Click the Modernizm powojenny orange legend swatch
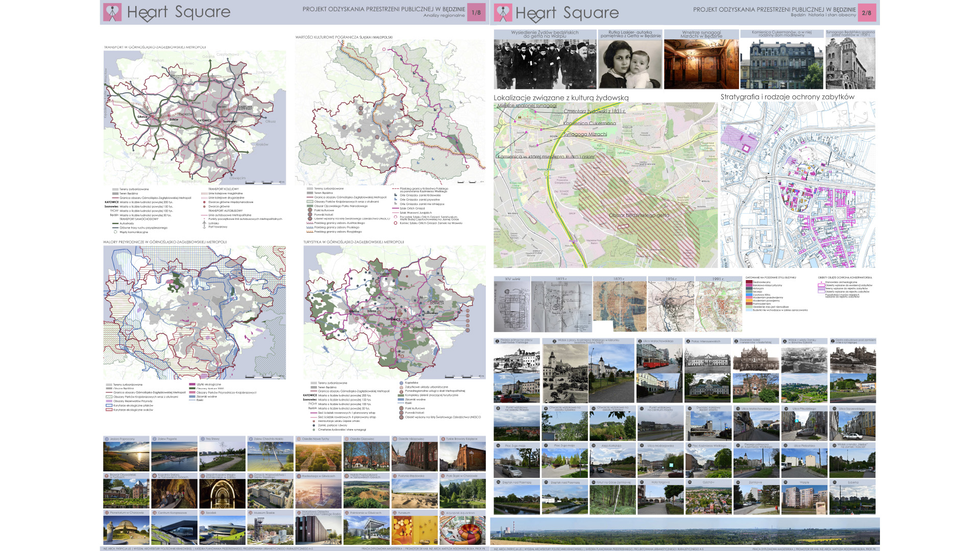Screen dimensions: 980x551 pos(749,300)
